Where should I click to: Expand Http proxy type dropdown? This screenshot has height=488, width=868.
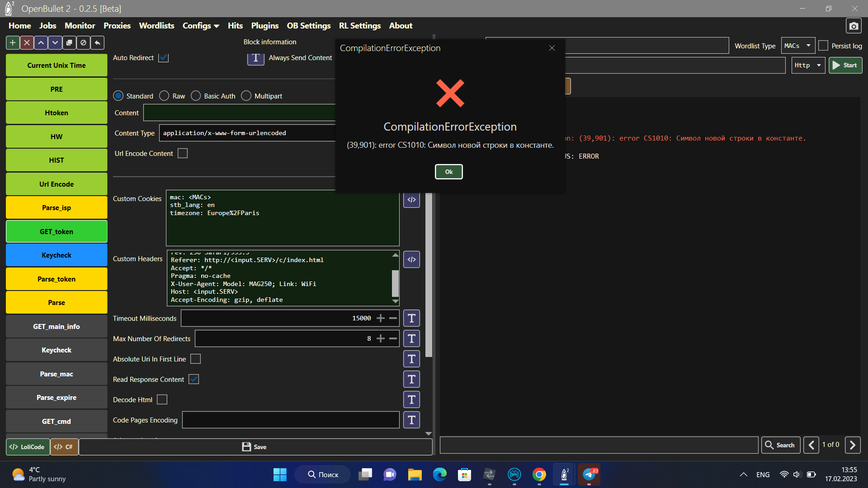coord(808,65)
